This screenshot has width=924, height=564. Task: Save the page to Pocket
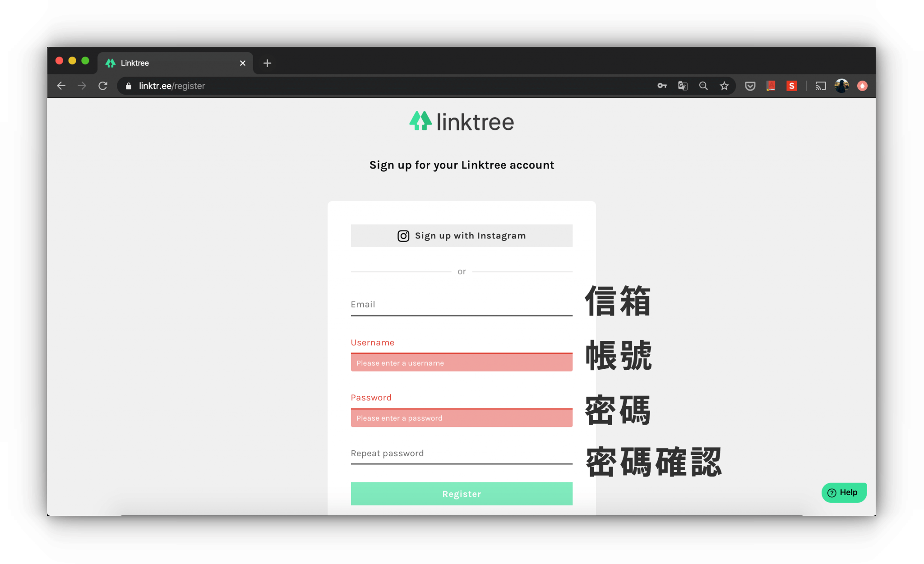point(750,86)
